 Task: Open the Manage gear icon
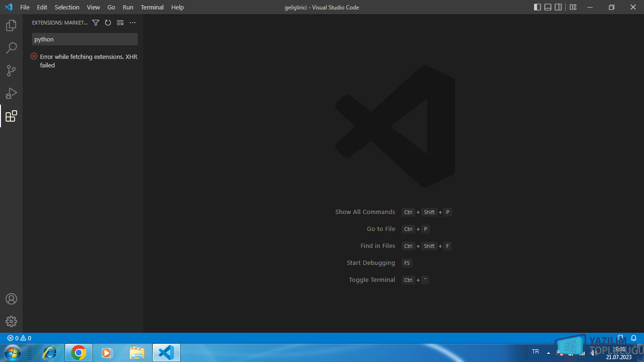click(11, 321)
